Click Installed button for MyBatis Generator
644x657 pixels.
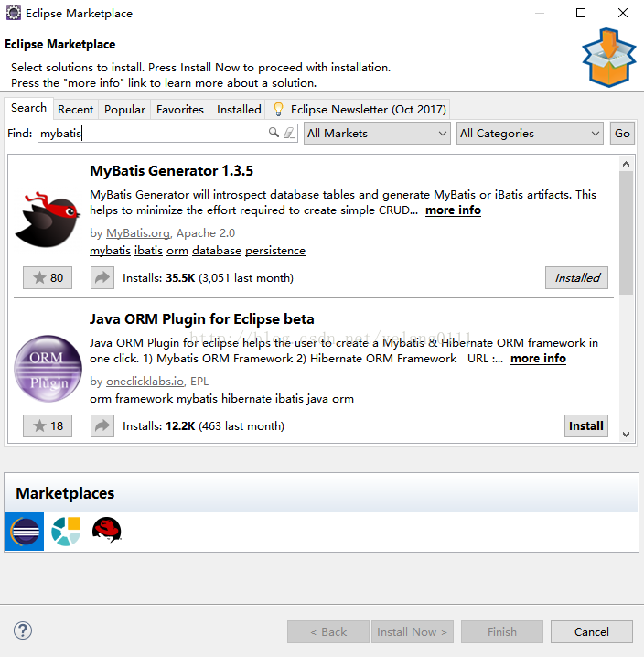tap(576, 278)
